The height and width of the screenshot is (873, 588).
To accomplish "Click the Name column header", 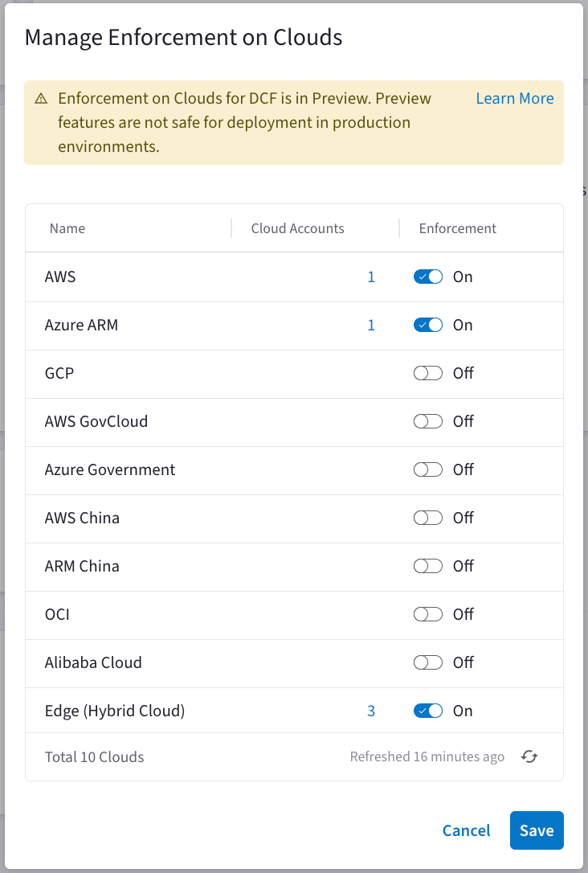I will 67,228.
